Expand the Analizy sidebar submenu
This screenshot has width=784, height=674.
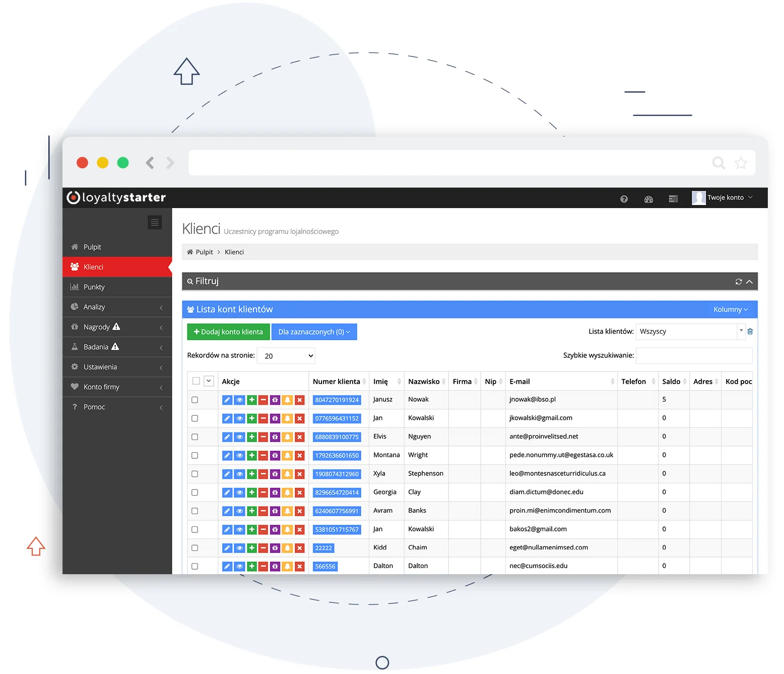click(x=117, y=307)
